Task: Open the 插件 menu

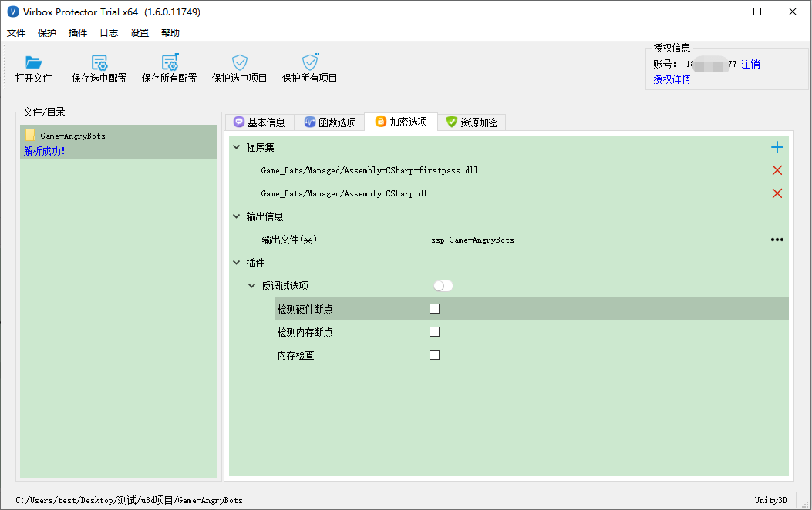Action: click(x=78, y=33)
